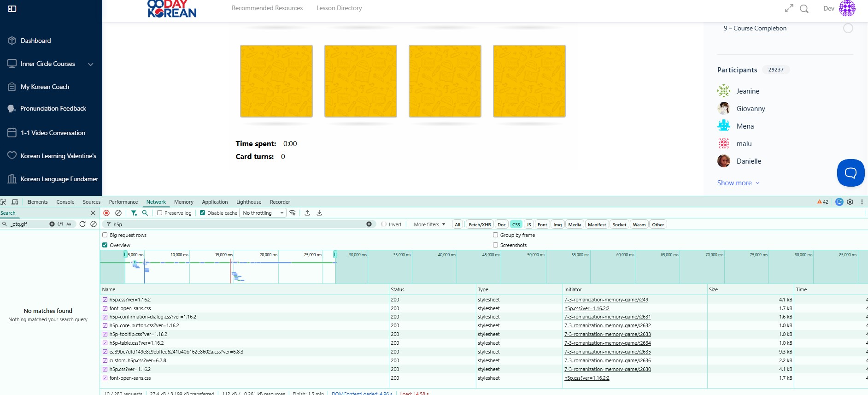This screenshot has width=868, height=395.
Task: Open network conditions Wi-Fi icon
Action: [293, 213]
